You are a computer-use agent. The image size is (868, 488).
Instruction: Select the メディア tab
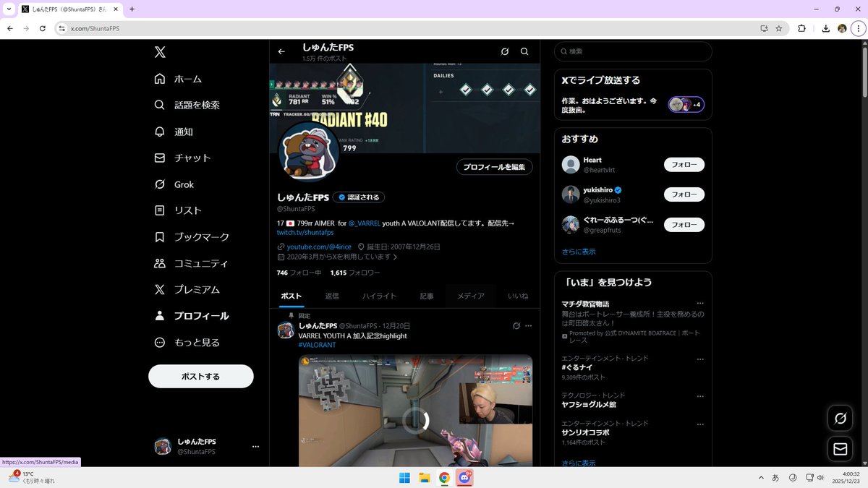click(470, 296)
